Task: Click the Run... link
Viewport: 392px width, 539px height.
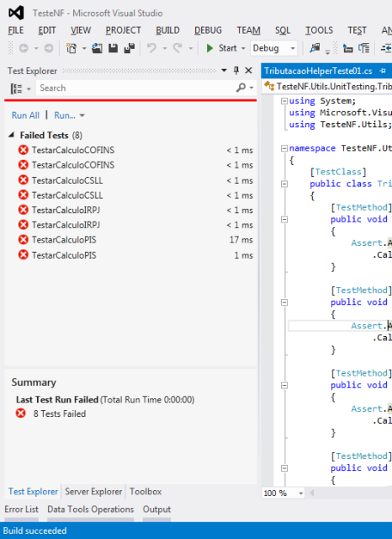Action: (x=65, y=115)
